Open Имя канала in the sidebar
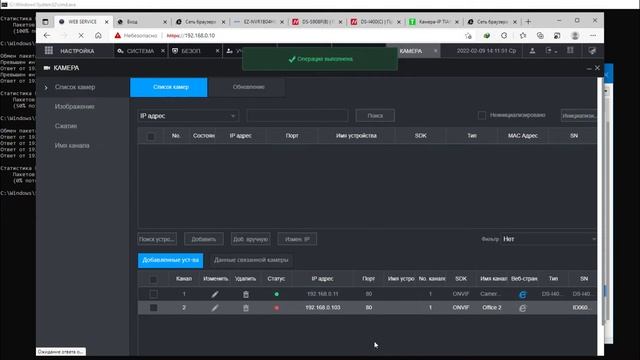The width and height of the screenshot is (640, 360). [x=72, y=146]
